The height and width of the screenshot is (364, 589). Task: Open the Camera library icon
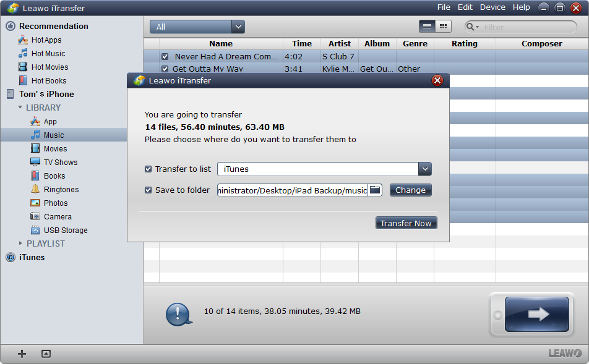click(35, 216)
